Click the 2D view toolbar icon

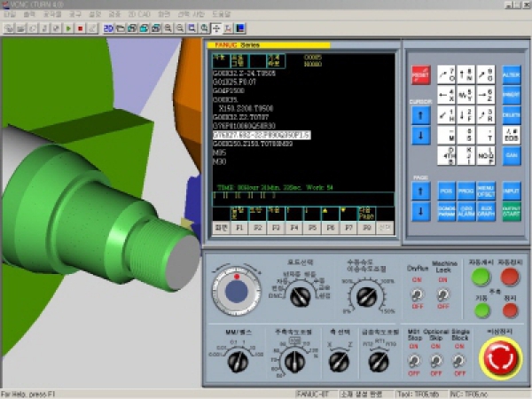coord(109,28)
